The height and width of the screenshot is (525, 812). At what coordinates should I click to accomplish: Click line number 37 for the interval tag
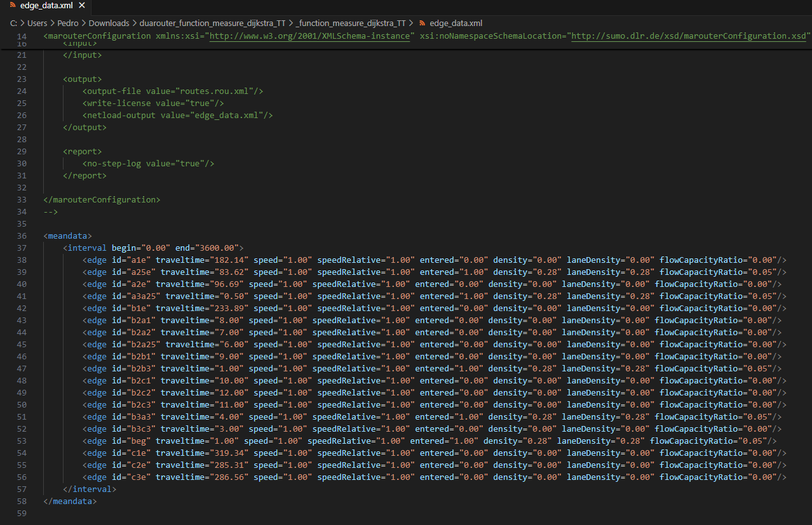pos(22,248)
